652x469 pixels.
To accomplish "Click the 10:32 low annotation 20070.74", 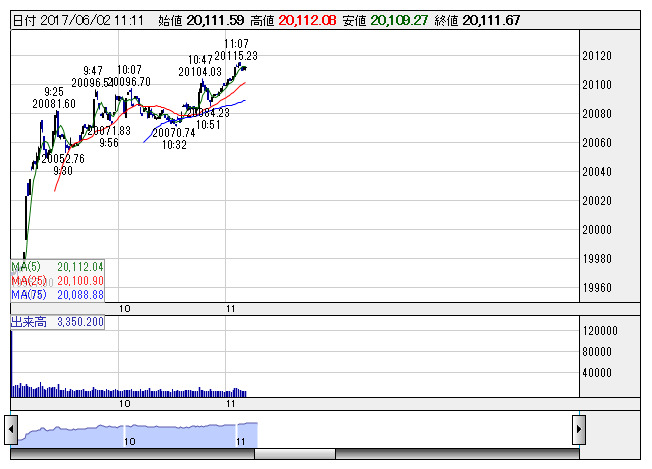I will click(x=173, y=132).
